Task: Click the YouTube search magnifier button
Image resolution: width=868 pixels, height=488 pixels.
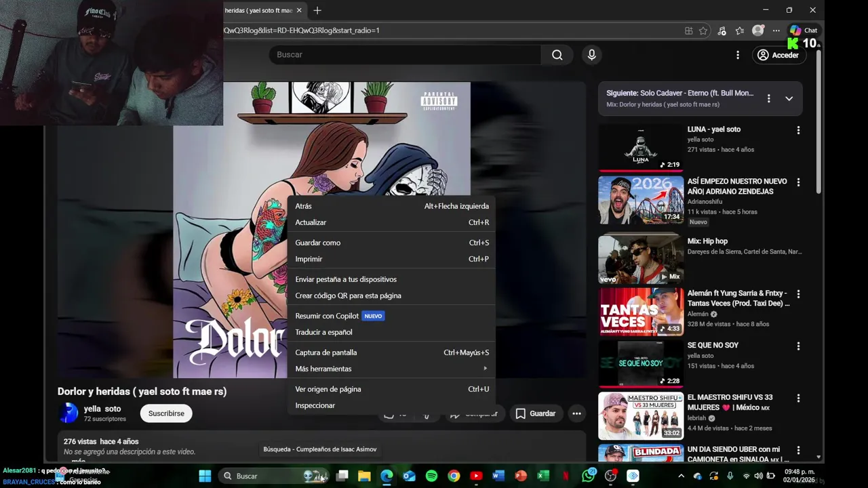Action: 557,55
